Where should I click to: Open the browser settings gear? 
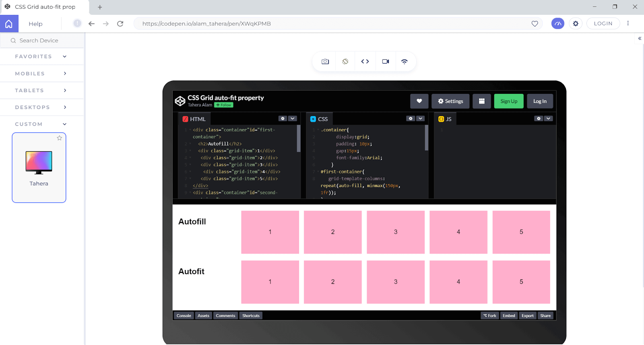576,24
